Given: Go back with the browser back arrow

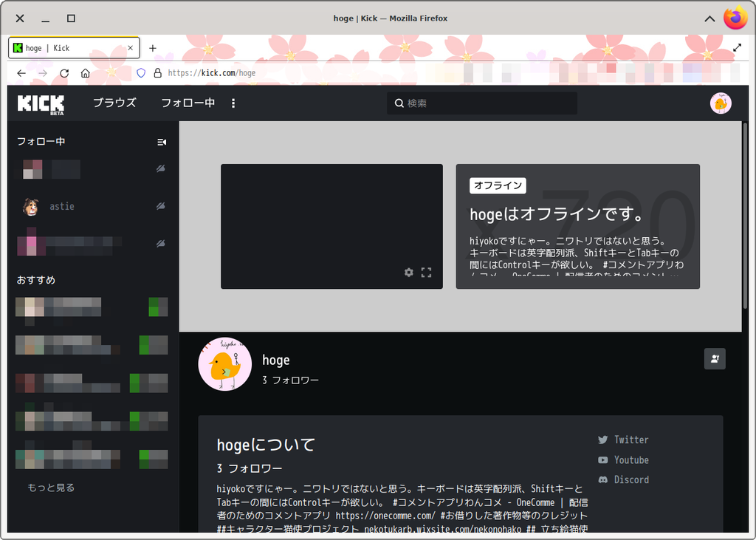Looking at the screenshot, I should [x=21, y=73].
